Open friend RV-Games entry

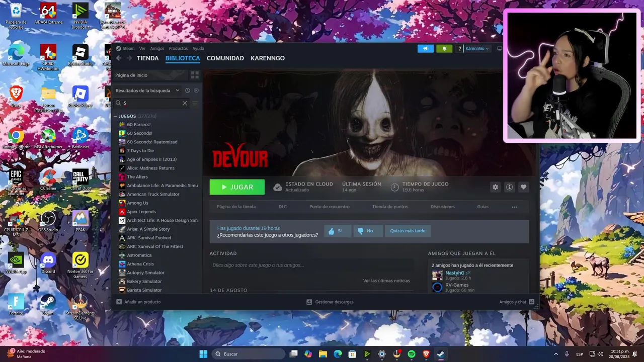coord(456,285)
